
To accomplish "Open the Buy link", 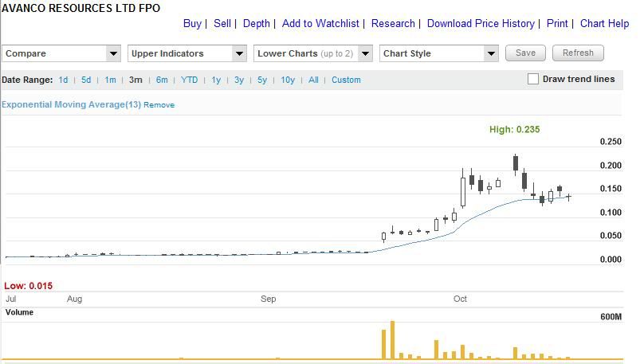I will 192,24.
